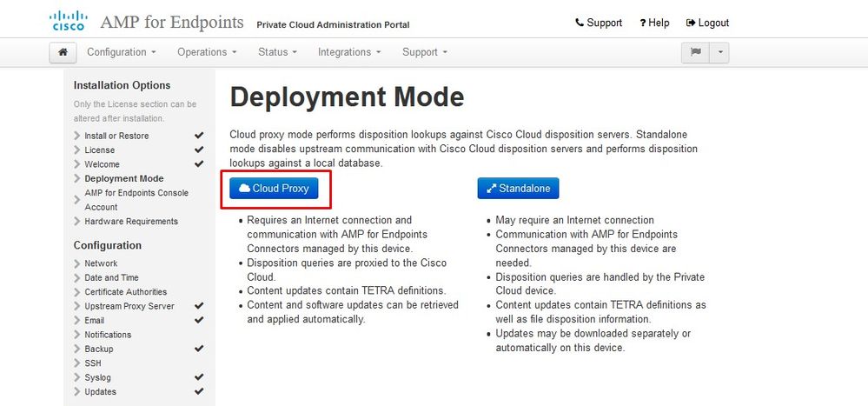This screenshot has width=868, height=406.
Task: Click the chevron beside SSH
Action: coord(77,363)
